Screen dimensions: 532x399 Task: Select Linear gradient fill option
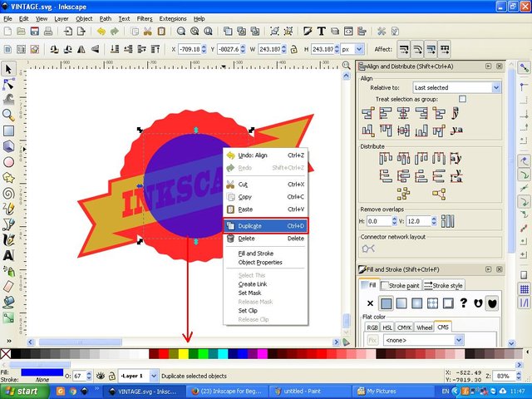pyautogui.click(x=401, y=303)
